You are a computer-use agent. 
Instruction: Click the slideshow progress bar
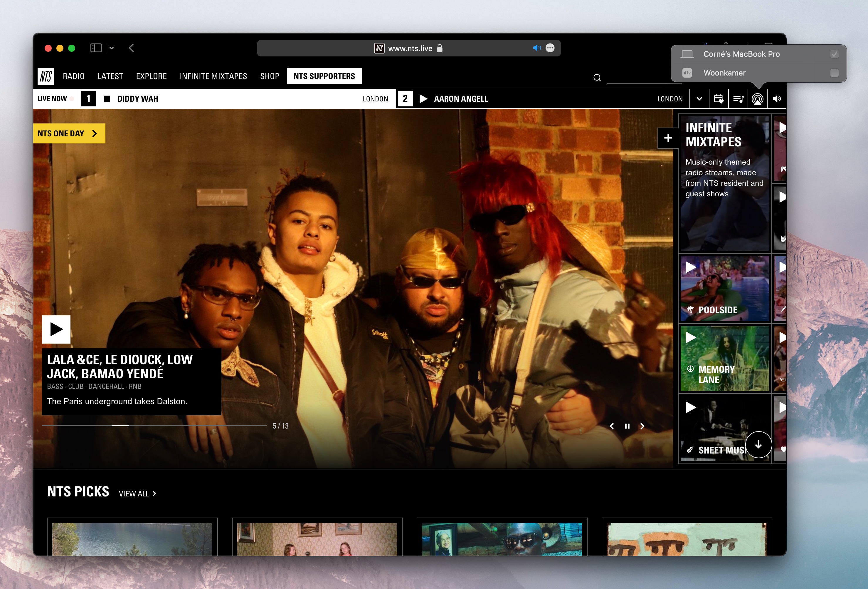154,426
